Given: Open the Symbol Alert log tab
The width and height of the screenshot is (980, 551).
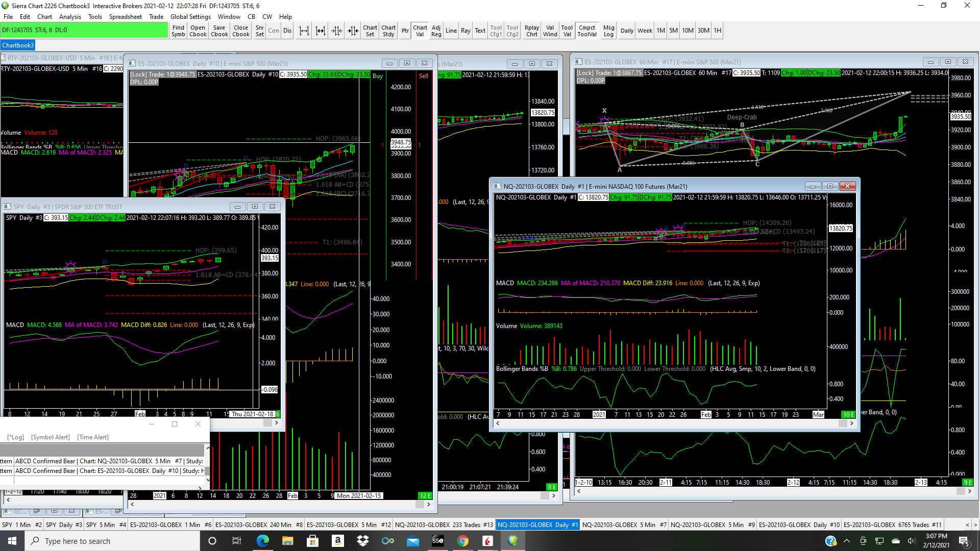Looking at the screenshot, I should click(50, 437).
